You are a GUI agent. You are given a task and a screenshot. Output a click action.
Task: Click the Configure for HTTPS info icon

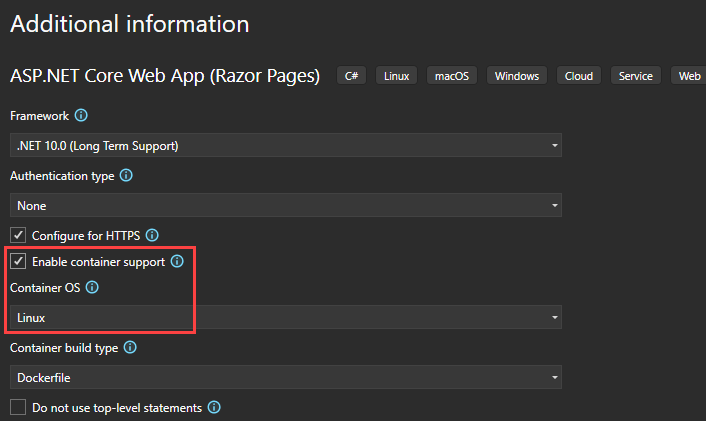[x=152, y=235]
